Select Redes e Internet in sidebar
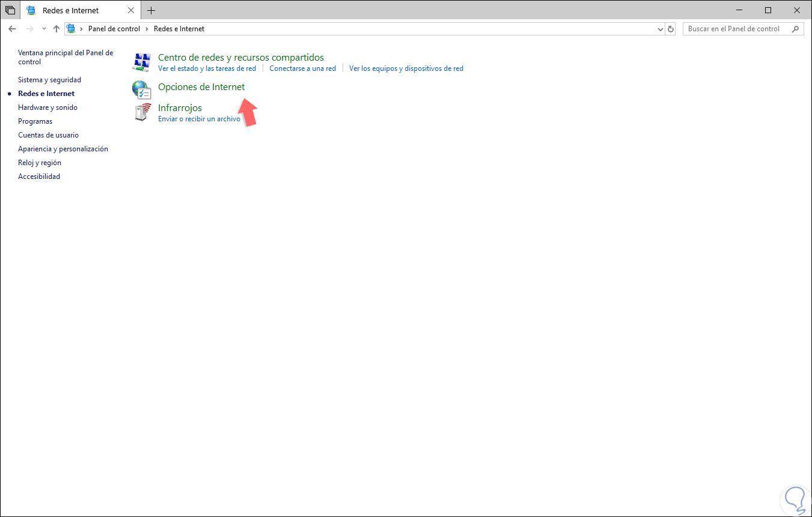Image resolution: width=812 pixels, height=517 pixels. coord(46,94)
